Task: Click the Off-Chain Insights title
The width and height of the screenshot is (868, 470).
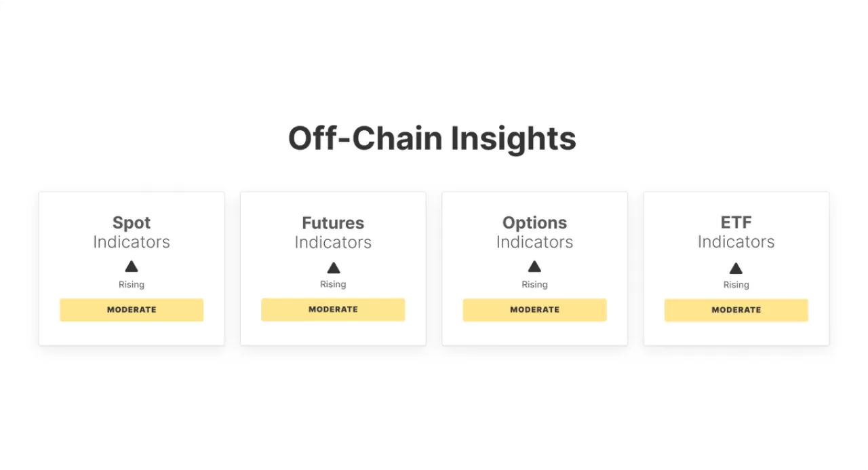Action: tap(432, 138)
